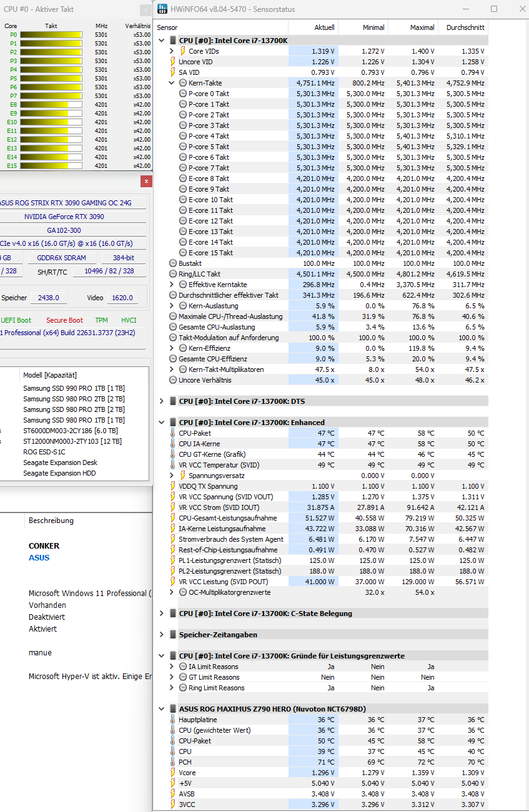This screenshot has width=529, height=812.
Task: Click the chip icon of Speicher-Zeitangaben group
Action: tap(172, 635)
